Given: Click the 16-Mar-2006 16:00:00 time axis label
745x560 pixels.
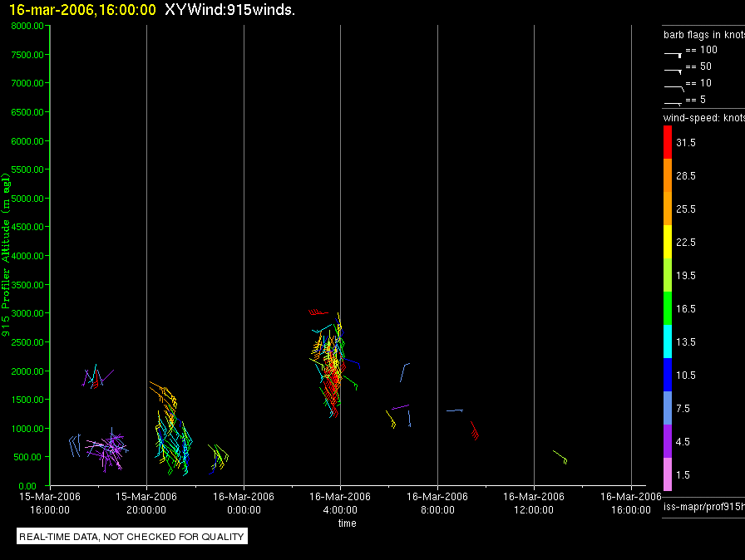Looking at the screenshot, I should [631, 503].
